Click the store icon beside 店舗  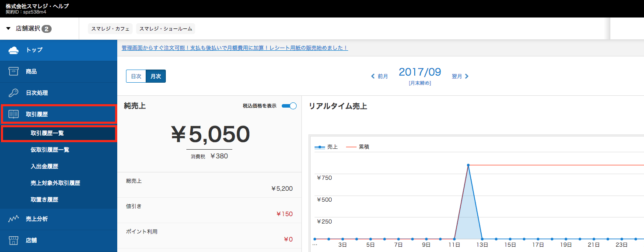[x=14, y=240]
